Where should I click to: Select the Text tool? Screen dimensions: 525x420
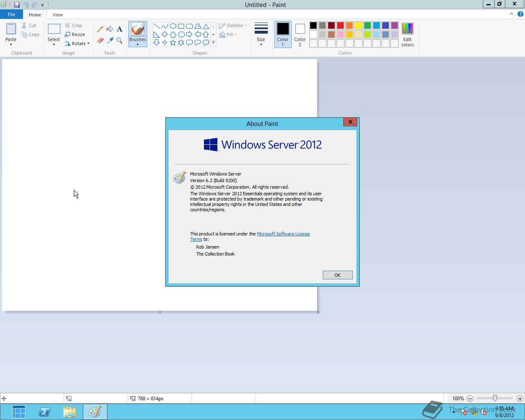pos(119,29)
